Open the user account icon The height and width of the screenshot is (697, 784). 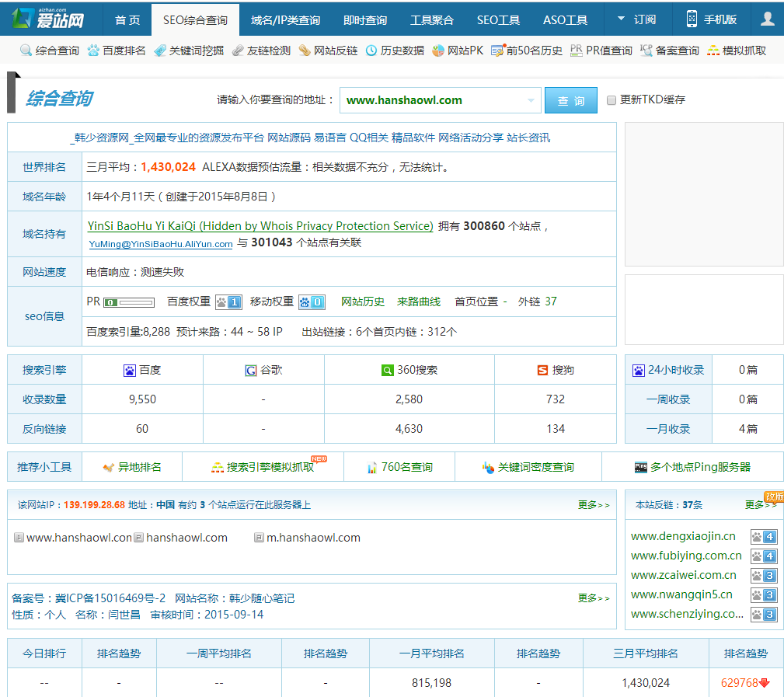767,19
